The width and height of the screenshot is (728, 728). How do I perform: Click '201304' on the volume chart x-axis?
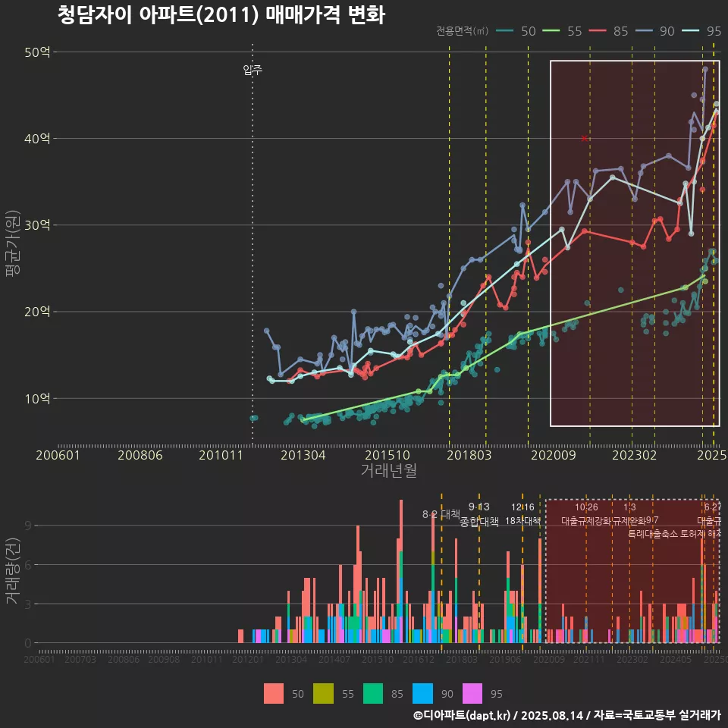[x=291, y=659]
